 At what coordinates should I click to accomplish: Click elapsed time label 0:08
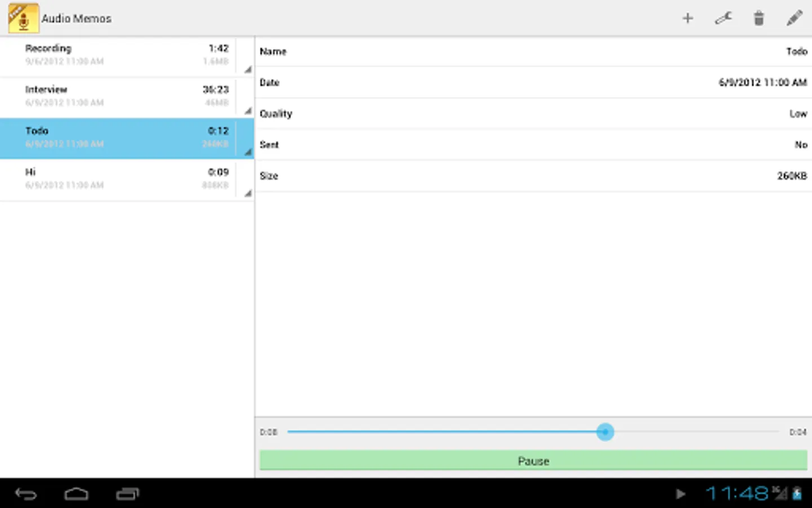pos(268,432)
